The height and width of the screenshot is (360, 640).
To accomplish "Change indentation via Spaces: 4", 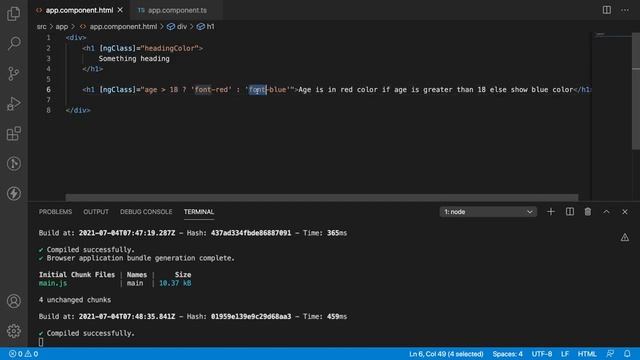I will pyautogui.click(x=507, y=354).
